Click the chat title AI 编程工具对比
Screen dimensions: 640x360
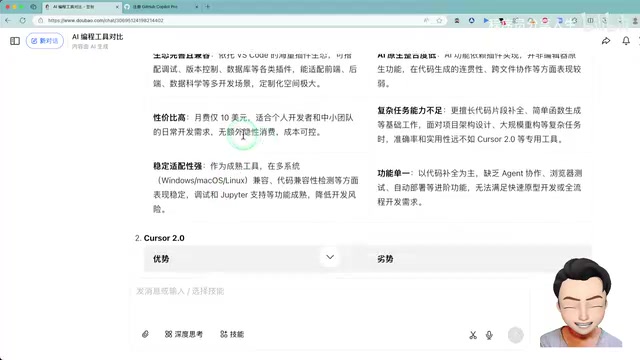pos(98,37)
